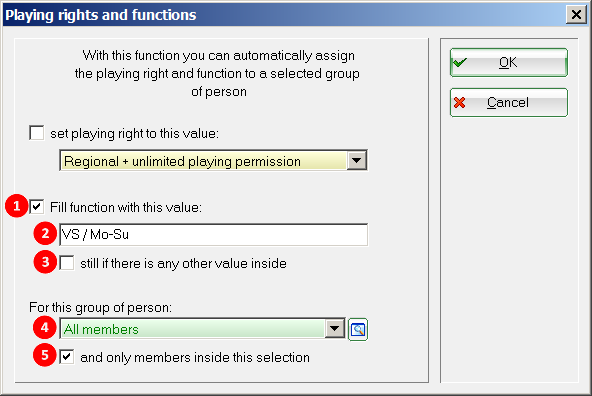Click the red circle marker numbered 2
Viewport: 592px width, 396px height.
45,233
